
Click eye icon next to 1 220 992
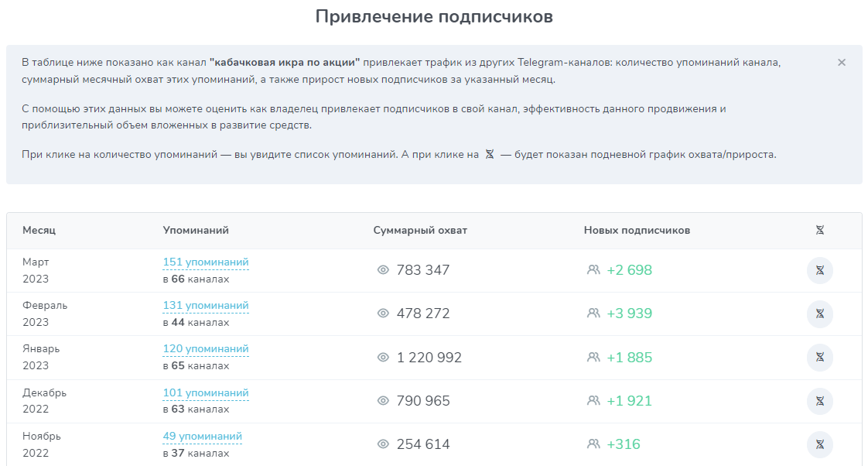pyautogui.click(x=382, y=358)
